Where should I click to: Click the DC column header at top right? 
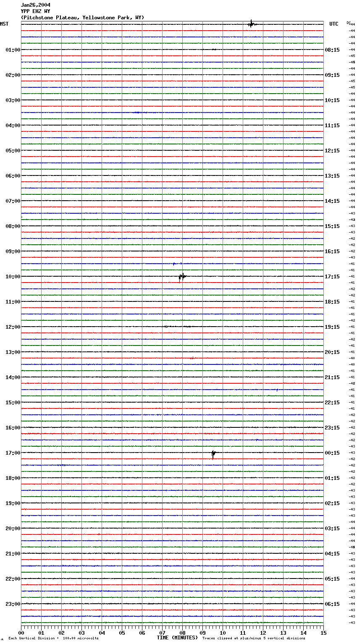click(349, 23)
